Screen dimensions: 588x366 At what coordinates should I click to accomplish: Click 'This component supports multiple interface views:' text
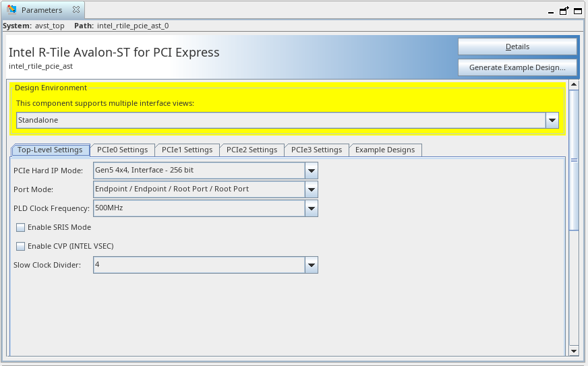tap(105, 104)
